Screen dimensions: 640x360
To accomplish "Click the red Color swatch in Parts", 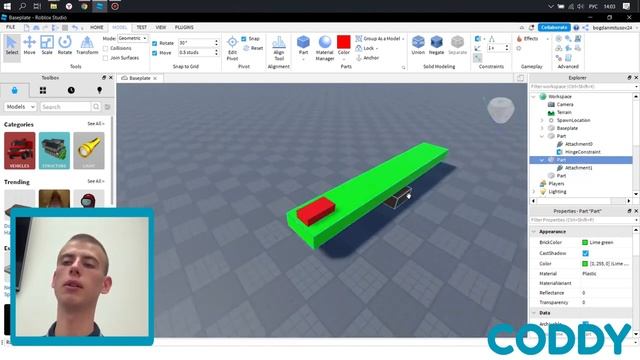I will [x=344, y=42].
